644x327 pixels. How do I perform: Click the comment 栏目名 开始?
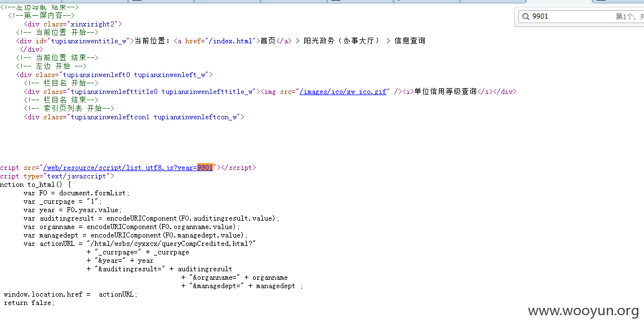pos(61,83)
